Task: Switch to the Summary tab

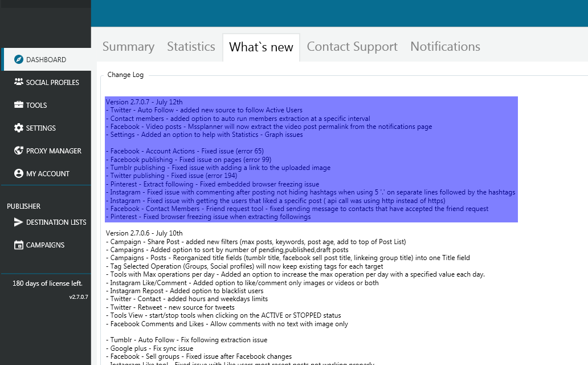Action: coord(128,47)
